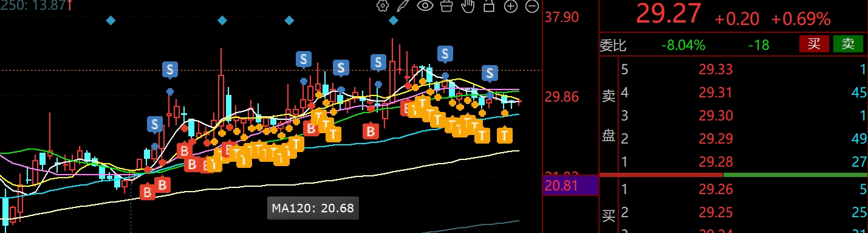The width and height of the screenshot is (868, 233).
Task: Toggle the eye visibility icon
Action: pyautogui.click(x=425, y=6)
